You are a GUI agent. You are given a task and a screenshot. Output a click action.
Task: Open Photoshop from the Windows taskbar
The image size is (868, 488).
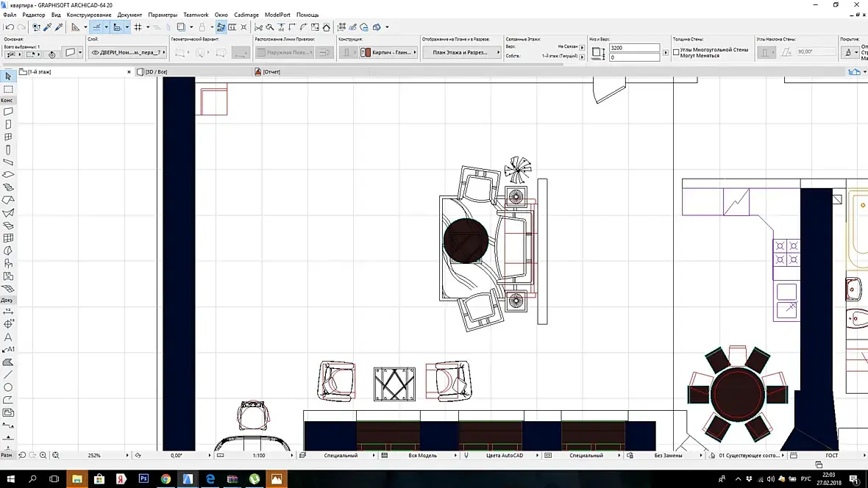143,479
